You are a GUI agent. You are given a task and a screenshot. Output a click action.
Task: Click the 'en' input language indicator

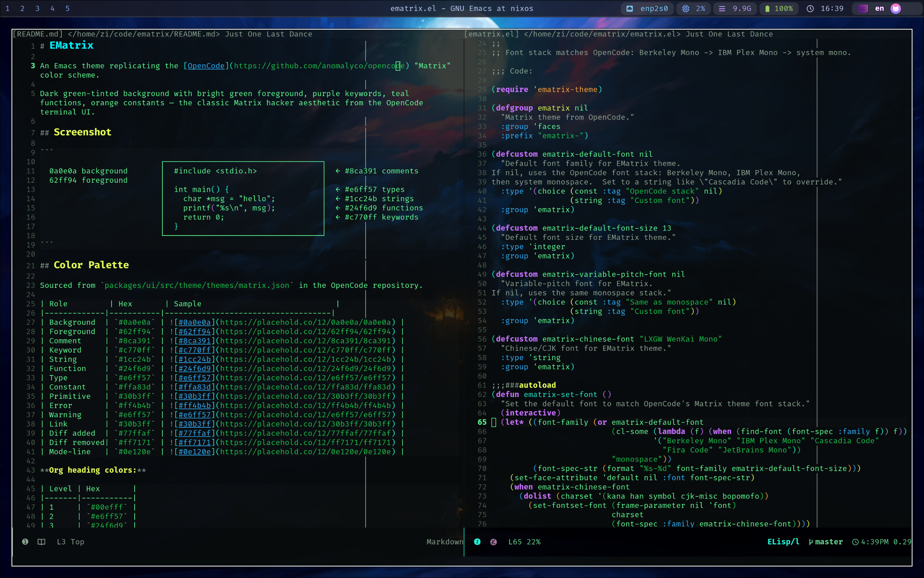click(x=879, y=8)
